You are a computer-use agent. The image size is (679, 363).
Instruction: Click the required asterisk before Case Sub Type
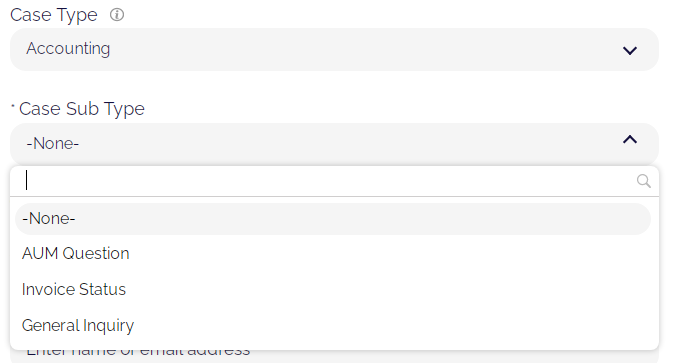coord(13,105)
